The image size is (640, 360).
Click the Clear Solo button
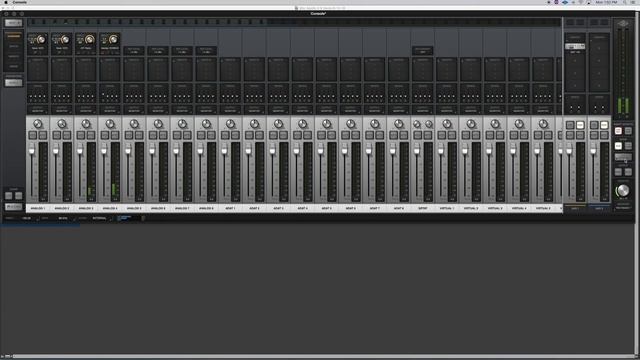point(9,196)
